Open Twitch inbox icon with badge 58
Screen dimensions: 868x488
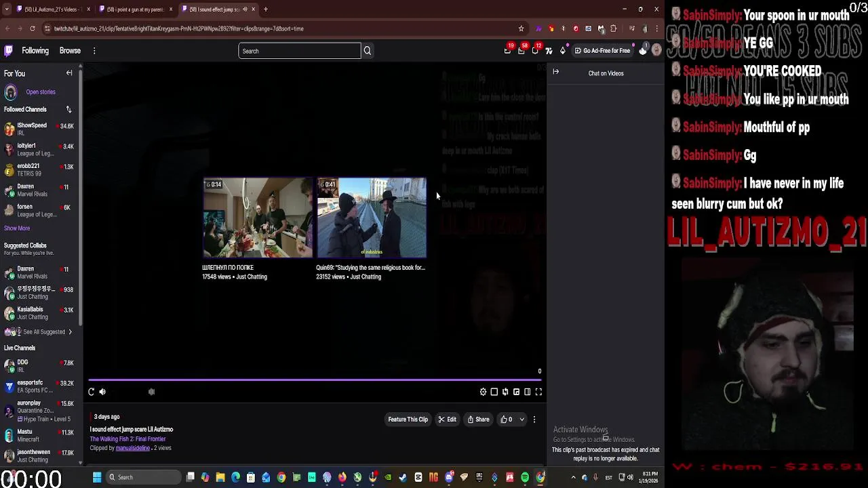[521, 50]
